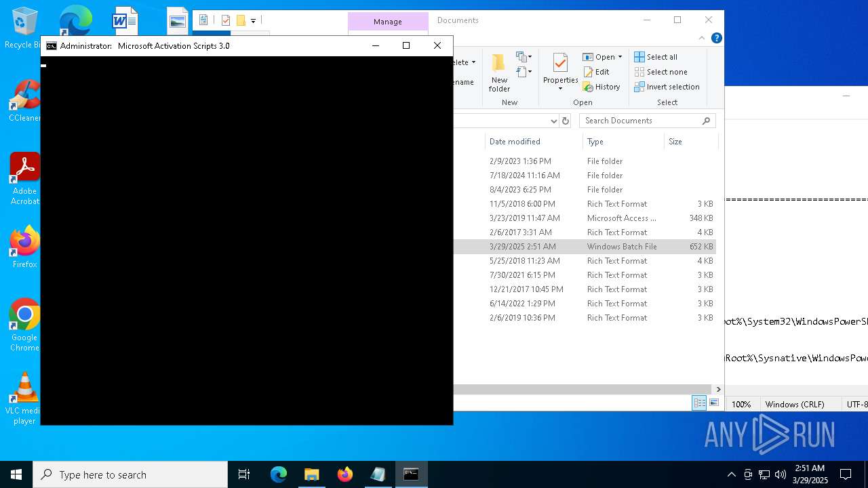This screenshot has width=868, height=488.
Task: Click the Properties icon in the quick access toolbar
Action: click(226, 20)
